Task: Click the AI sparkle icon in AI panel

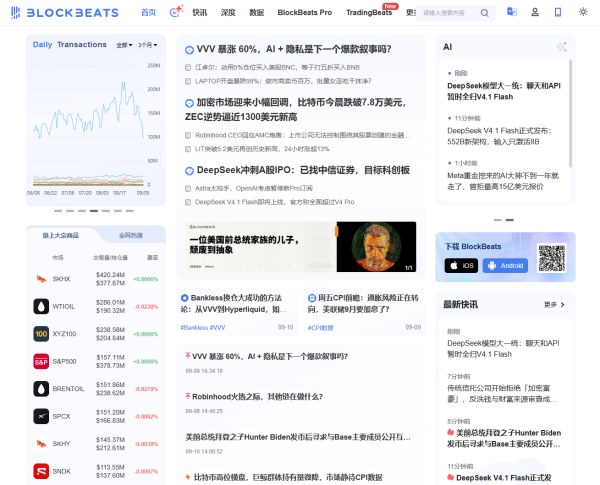Action: coord(561,47)
